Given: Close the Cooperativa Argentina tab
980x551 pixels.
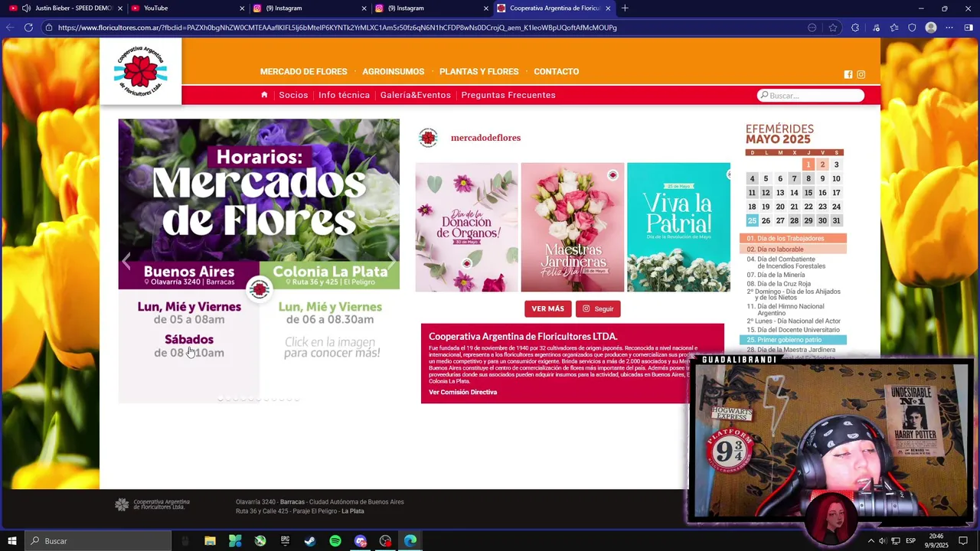Looking at the screenshot, I should click(x=608, y=8).
